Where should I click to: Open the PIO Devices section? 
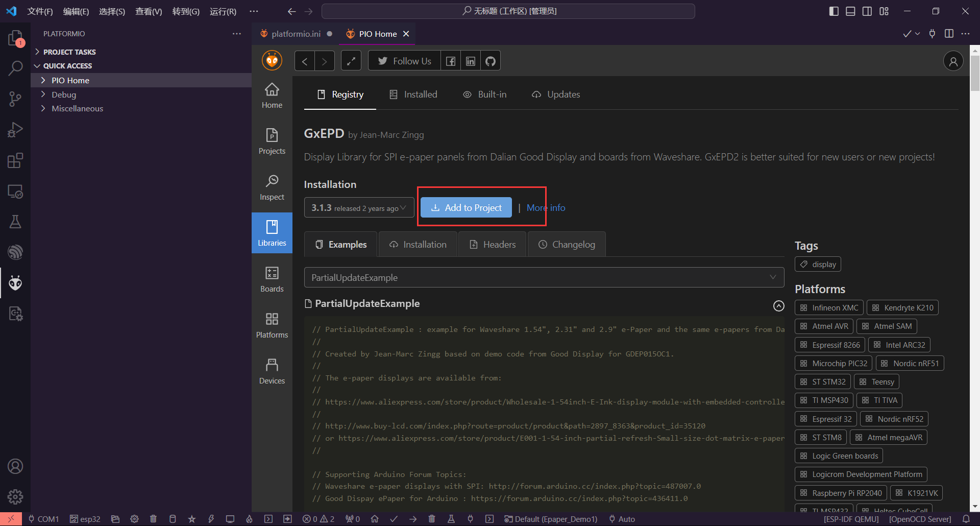(272, 371)
